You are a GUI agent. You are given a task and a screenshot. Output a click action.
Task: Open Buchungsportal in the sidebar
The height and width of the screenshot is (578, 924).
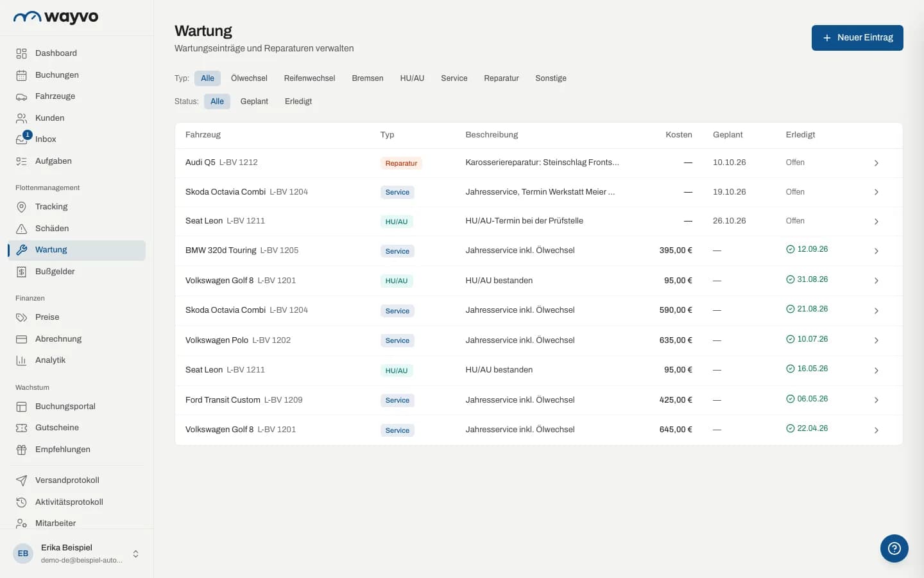click(x=77, y=407)
